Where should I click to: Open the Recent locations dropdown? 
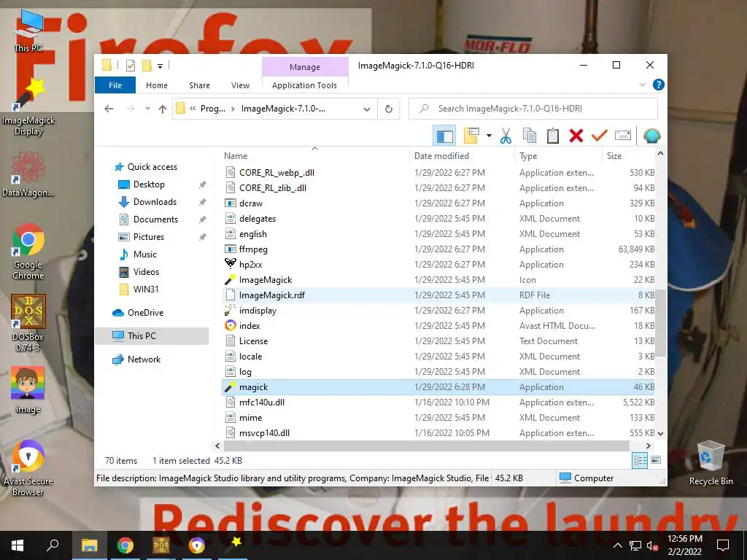(147, 109)
